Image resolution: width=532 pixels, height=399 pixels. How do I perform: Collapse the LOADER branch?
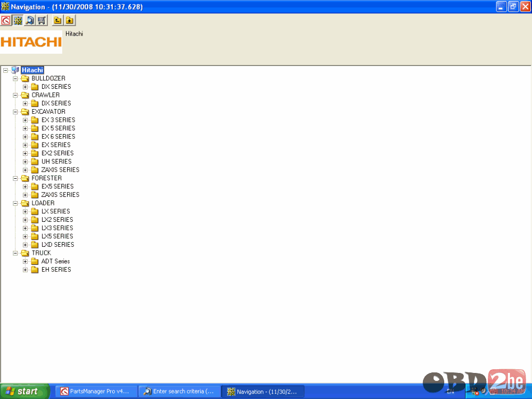[x=15, y=204]
